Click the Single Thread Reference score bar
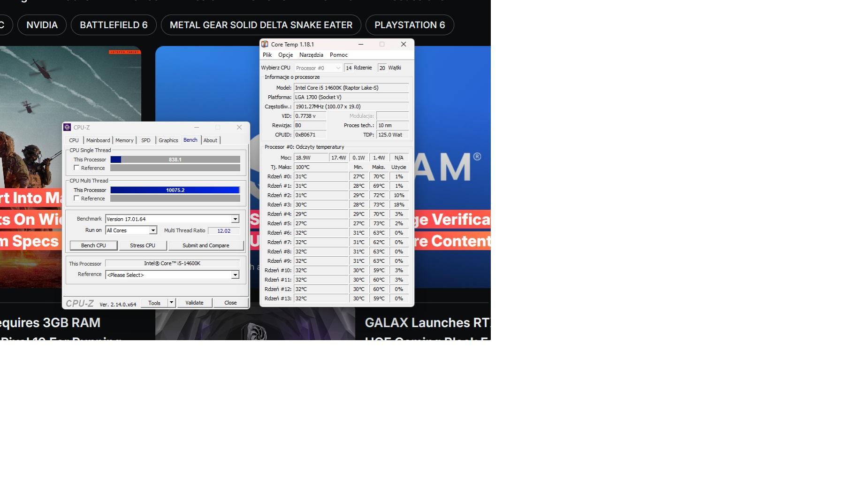Screen dimensions: 846x504 (175, 168)
